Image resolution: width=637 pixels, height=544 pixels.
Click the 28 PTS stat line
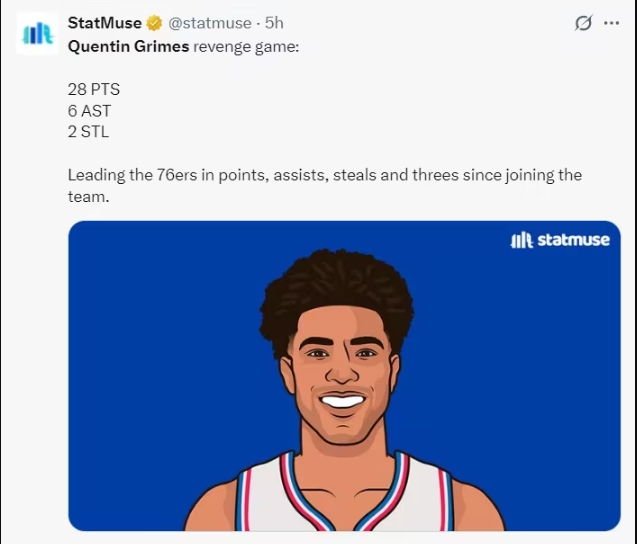pyautogui.click(x=94, y=89)
